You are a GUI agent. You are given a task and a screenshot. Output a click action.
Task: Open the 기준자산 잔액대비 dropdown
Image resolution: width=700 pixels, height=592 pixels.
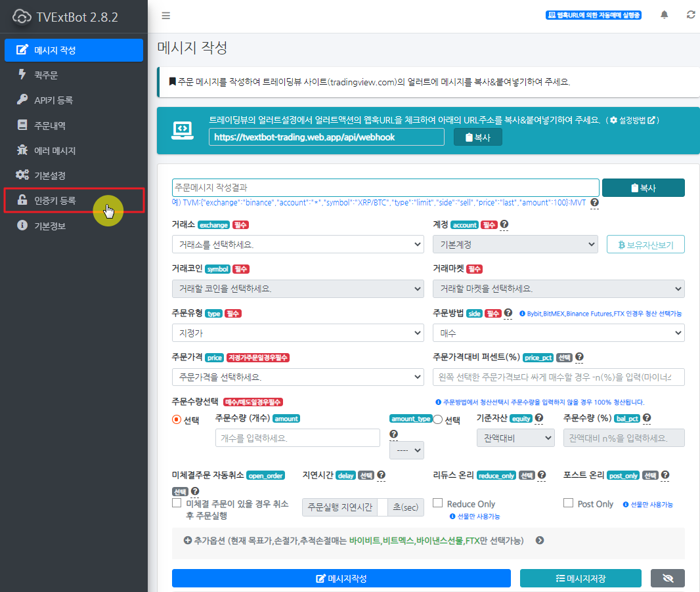tap(515, 438)
